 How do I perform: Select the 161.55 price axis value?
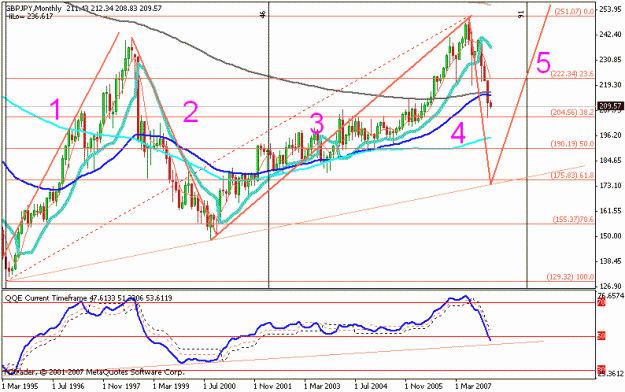coord(611,211)
